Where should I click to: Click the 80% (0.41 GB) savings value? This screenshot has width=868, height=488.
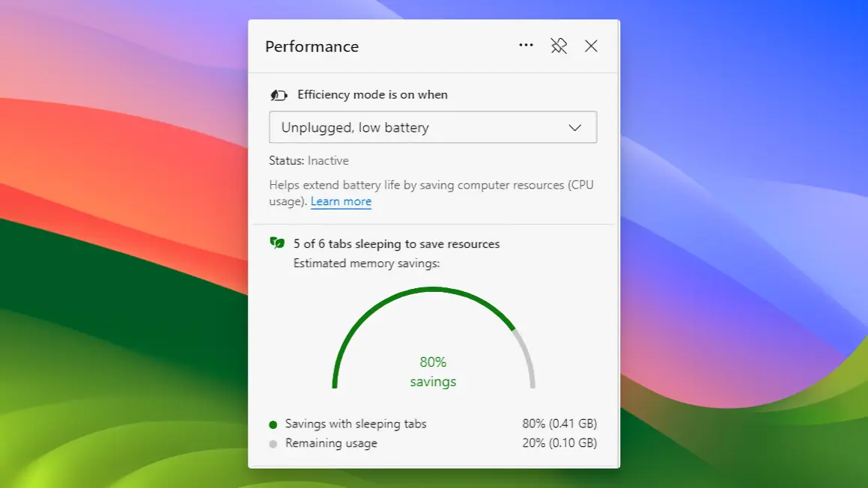(x=560, y=424)
